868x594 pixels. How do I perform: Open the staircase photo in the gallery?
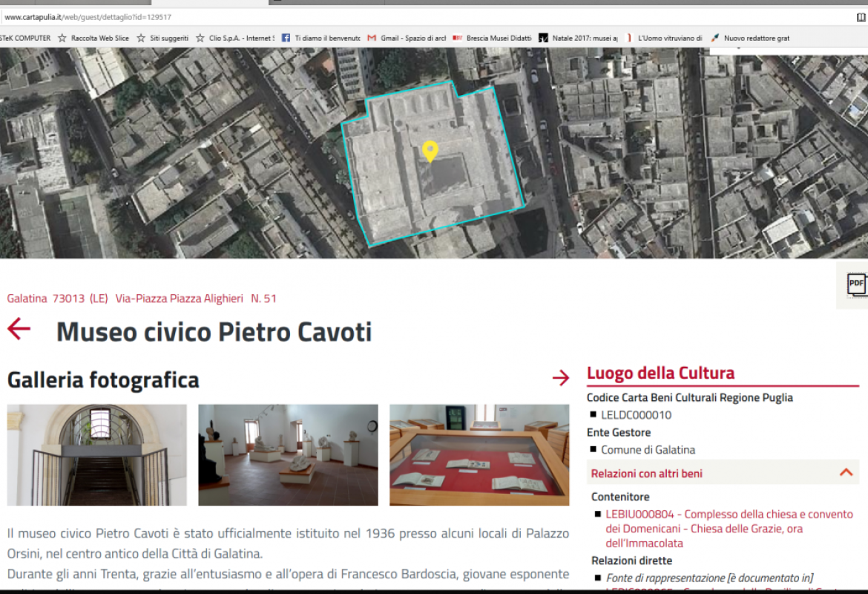pos(96,454)
